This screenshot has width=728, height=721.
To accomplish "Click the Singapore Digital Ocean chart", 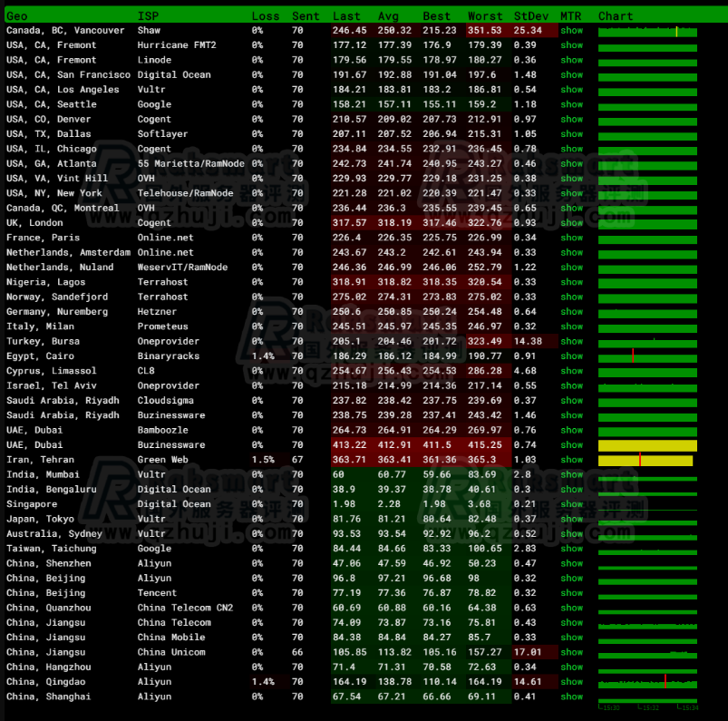I will pos(647,509).
